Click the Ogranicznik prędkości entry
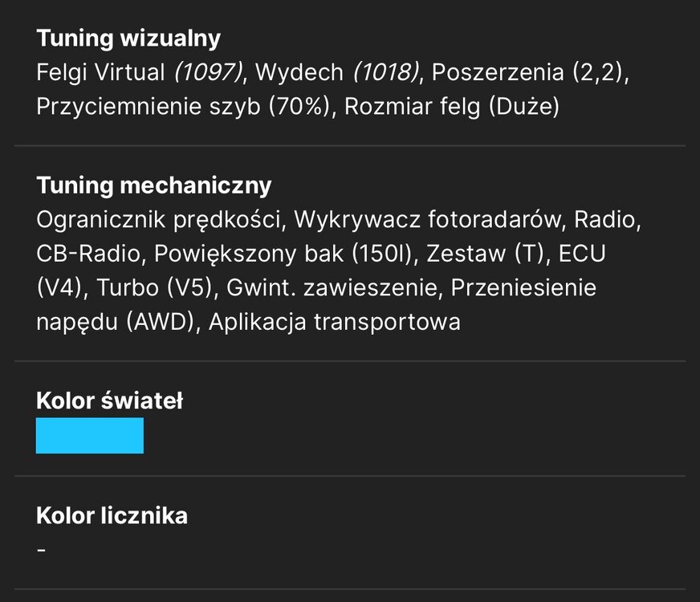The image size is (700, 602). (x=158, y=220)
